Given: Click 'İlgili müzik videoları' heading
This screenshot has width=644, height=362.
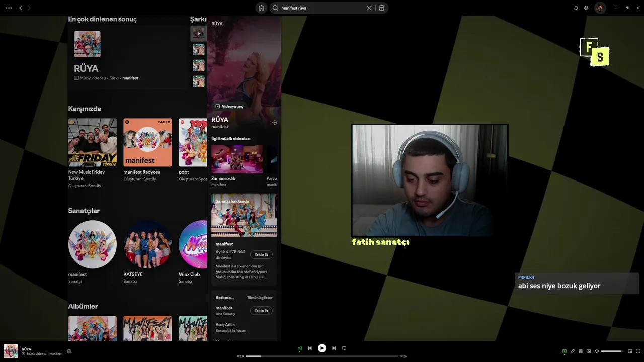Looking at the screenshot, I should click(231, 139).
